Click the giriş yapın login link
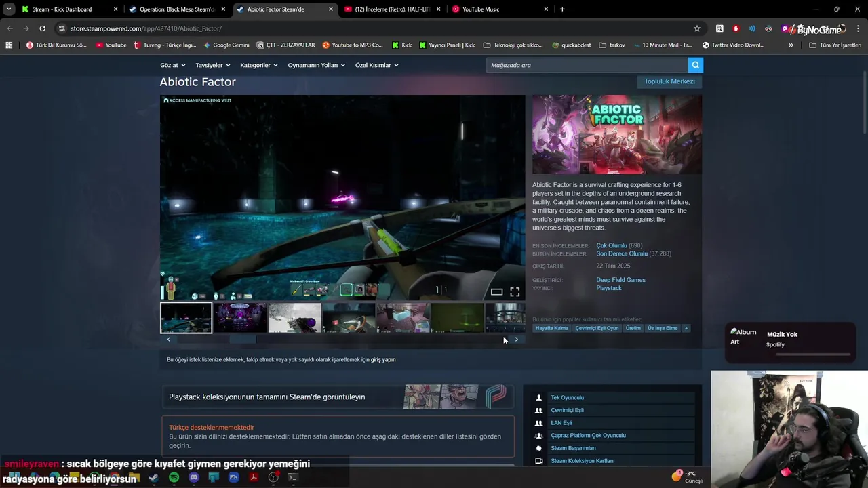Viewport: 868px width, 488px height. (x=383, y=360)
